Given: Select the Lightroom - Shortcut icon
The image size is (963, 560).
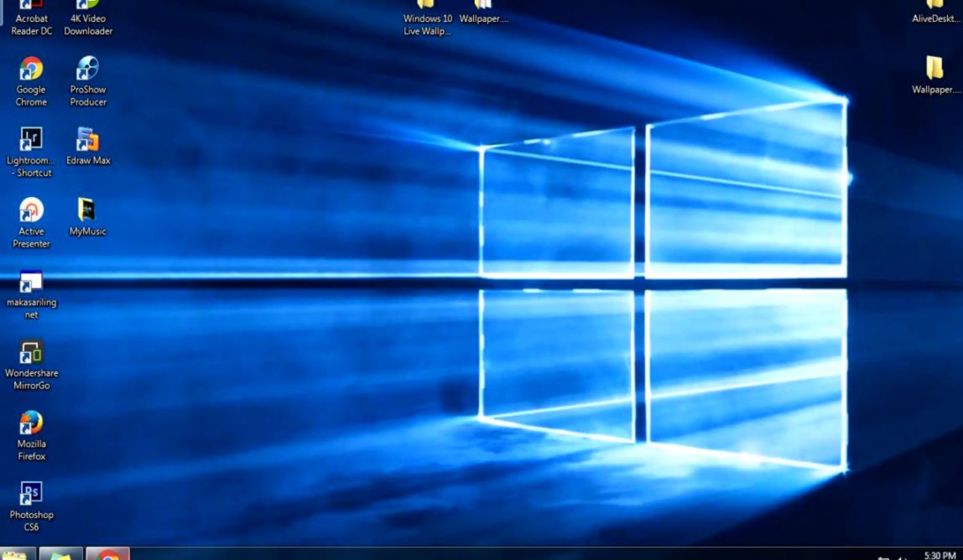Looking at the screenshot, I should 31,151.
